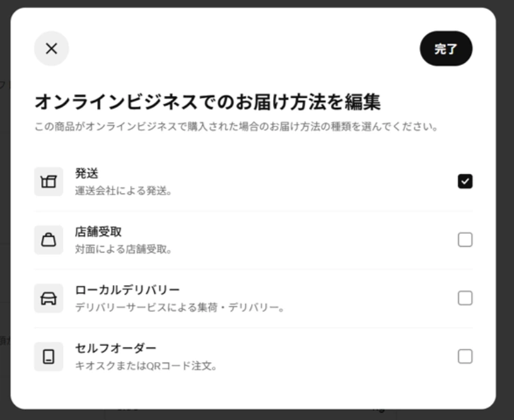Tick the ローカルデリバリー checkbox
Image resolution: width=514 pixels, height=420 pixels.
pyautogui.click(x=465, y=298)
